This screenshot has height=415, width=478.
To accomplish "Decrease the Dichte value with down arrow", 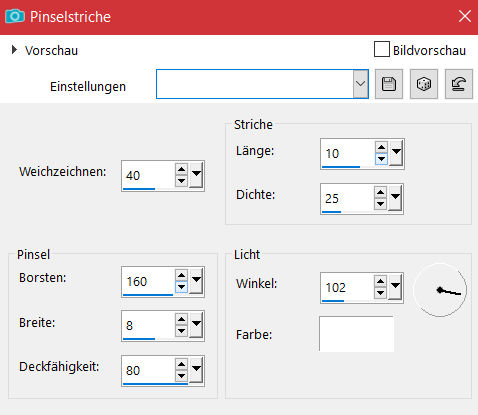I will (380, 204).
